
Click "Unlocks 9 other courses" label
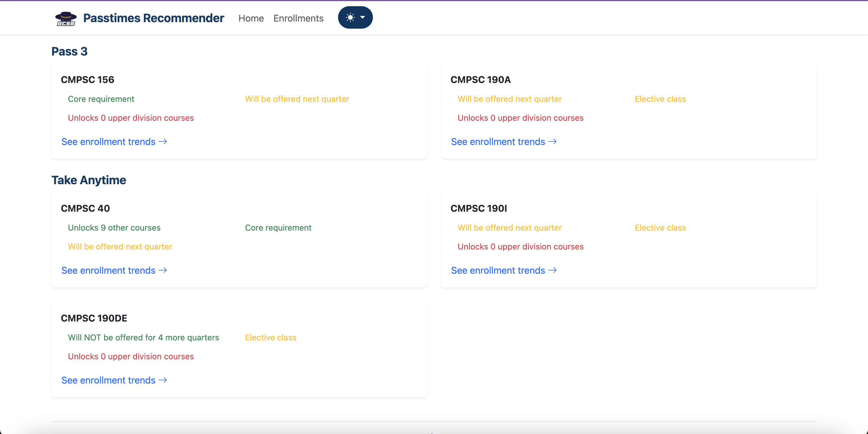[114, 228]
